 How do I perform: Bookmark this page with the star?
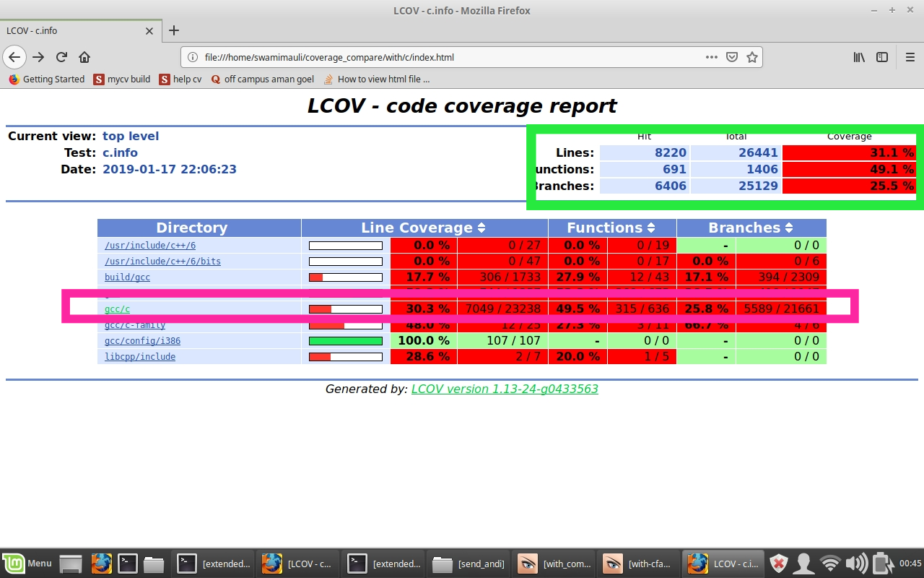[x=751, y=57]
